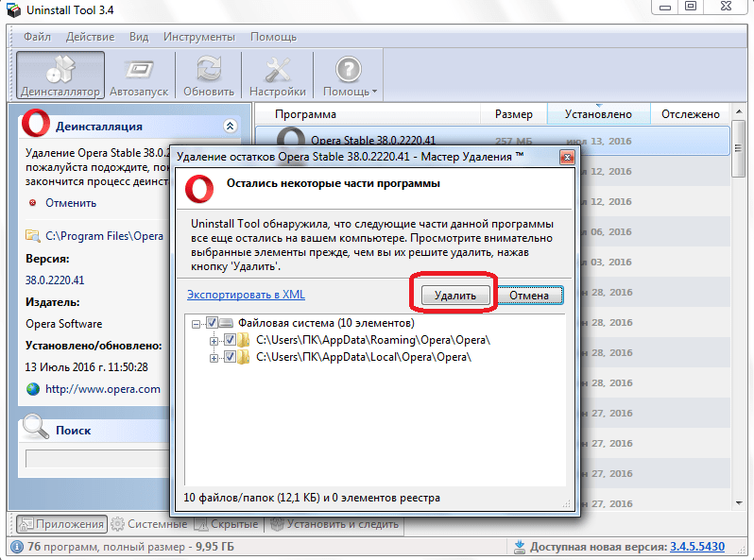
Task: Uncheck the AppData\Roaming\Opera folder checkbox
Action: (x=230, y=340)
